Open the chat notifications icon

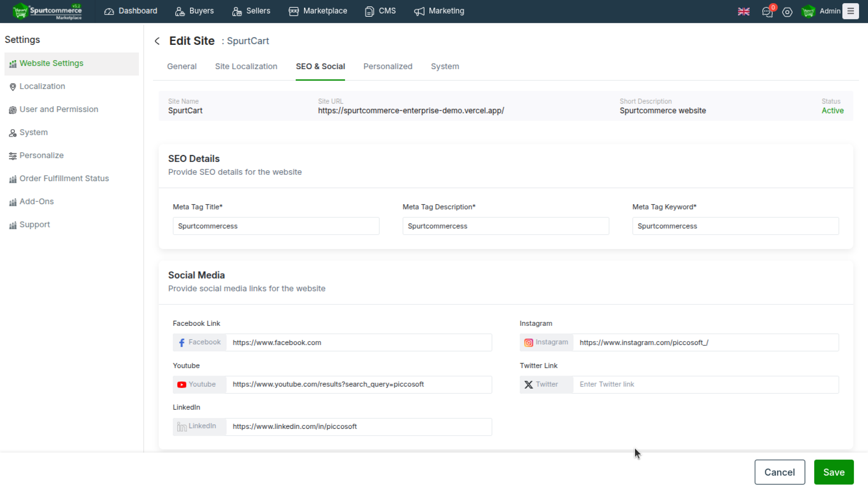pyautogui.click(x=767, y=12)
